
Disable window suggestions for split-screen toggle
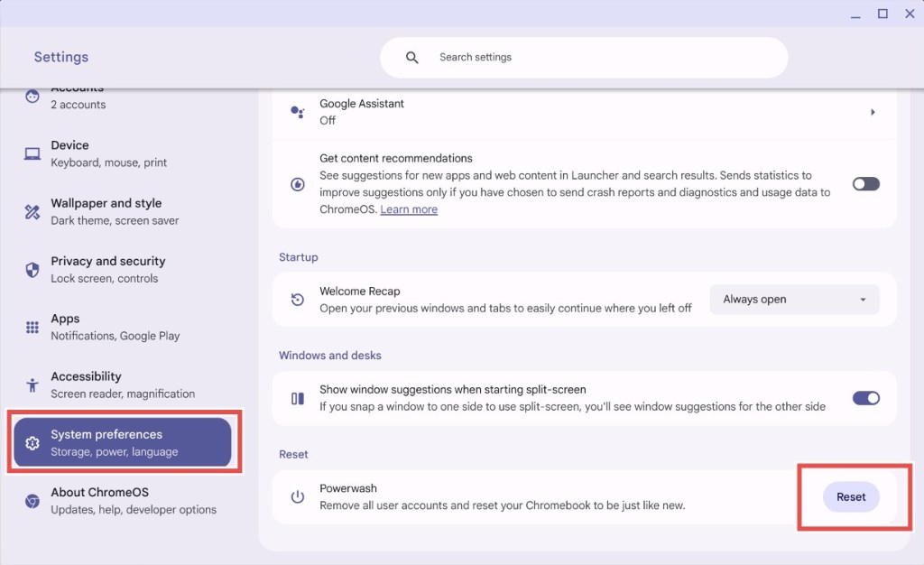(x=865, y=398)
